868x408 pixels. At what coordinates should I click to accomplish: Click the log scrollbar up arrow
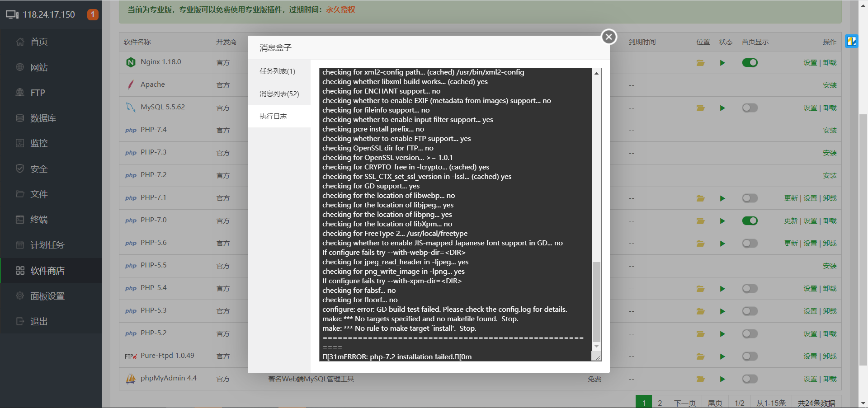pyautogui.click(x=597, y=73)
